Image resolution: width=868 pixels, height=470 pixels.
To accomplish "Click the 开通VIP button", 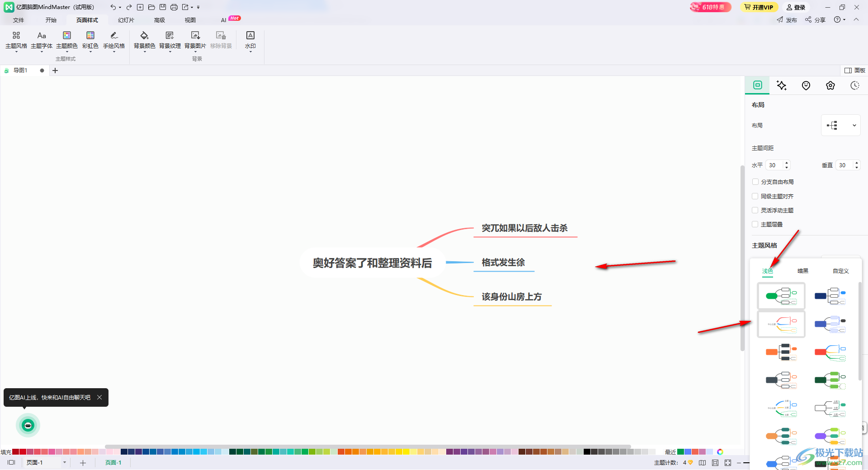I will [759, 7].
